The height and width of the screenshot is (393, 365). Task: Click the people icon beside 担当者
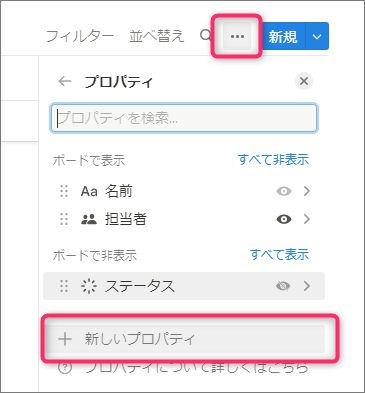[x=89, y=219]
